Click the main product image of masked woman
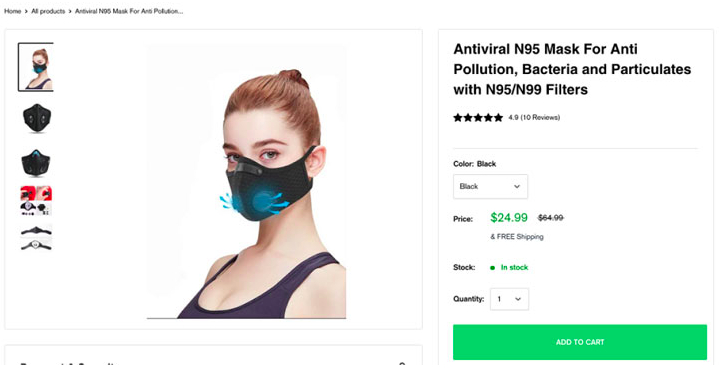The image size is (719, 372). [246, 181]
